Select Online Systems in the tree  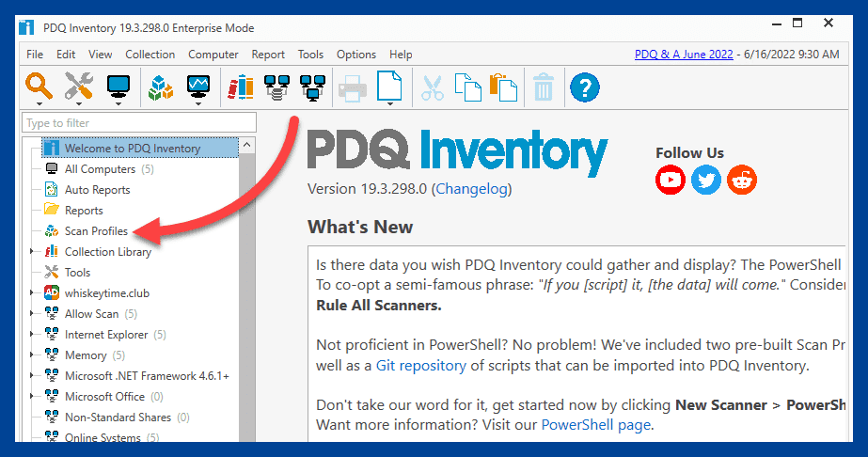(x=103, y=437)
